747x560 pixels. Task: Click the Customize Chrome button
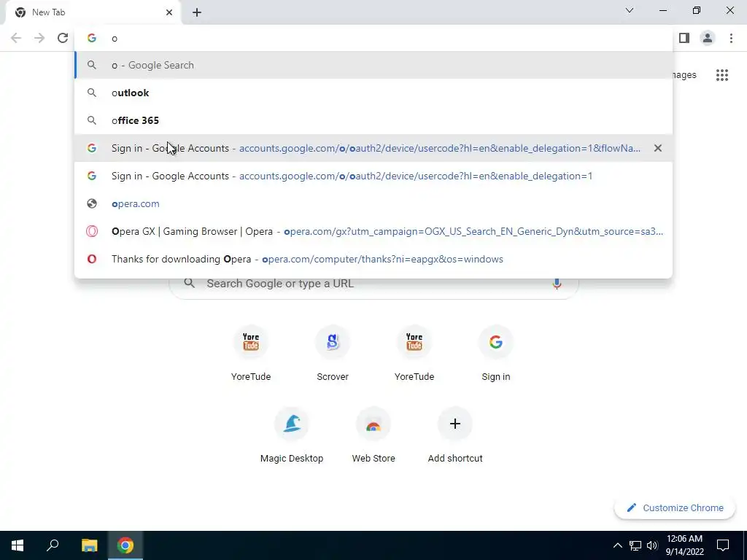click(675, 507)
